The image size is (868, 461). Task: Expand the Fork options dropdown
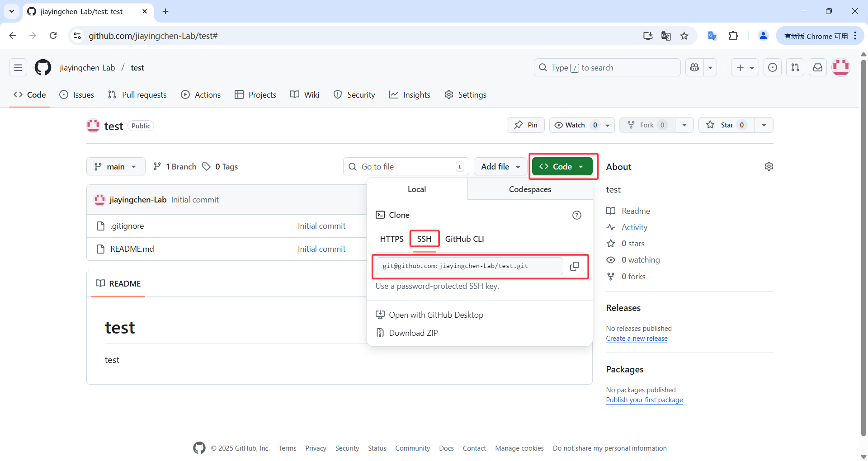coord(684,125)
